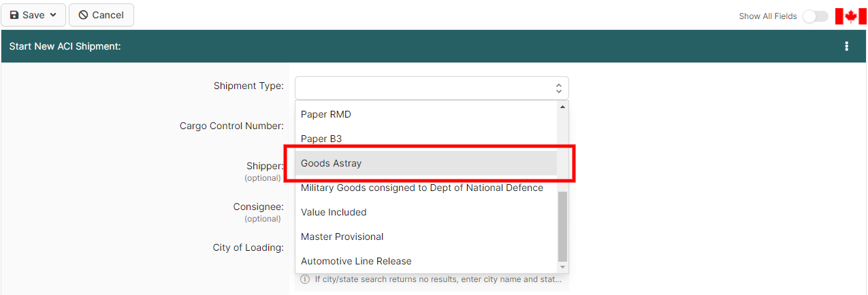Screen dimensions: 868x295
Task: Pick Value Included shipment type
Action: click(x=334, y=212)
